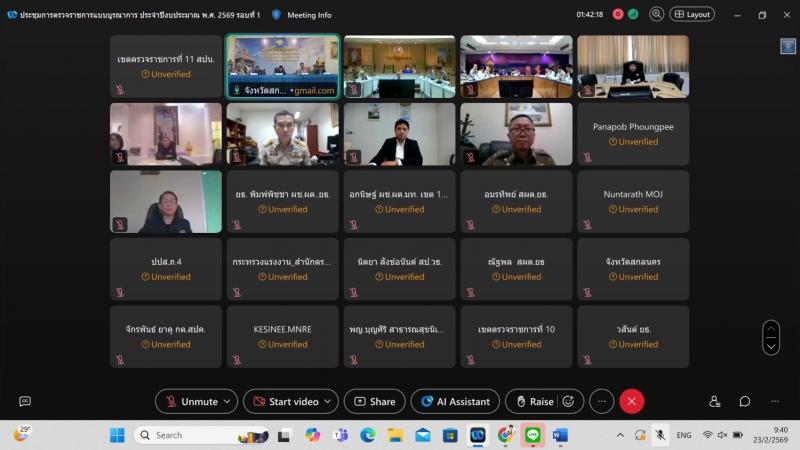Image resolution: width=800 pixels, height=450 pixels.
Task: Click the muted speaker volume icon in tray
Action: 722,435
